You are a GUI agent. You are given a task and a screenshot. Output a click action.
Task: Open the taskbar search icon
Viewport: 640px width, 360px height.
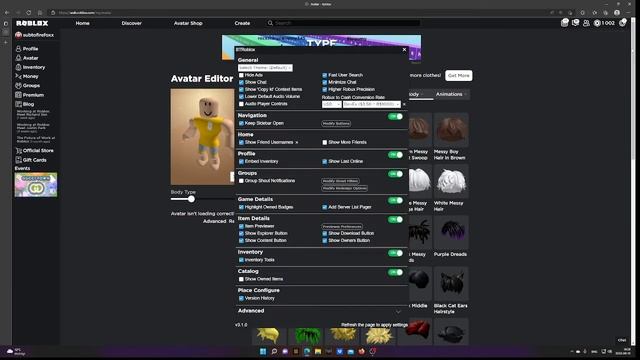274,351
